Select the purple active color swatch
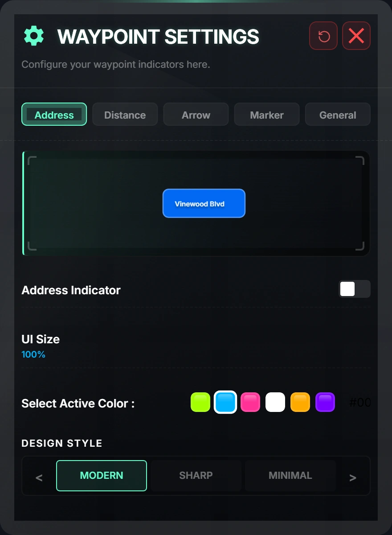The height and width of the screenshot is (535, 392). (325, 402)
